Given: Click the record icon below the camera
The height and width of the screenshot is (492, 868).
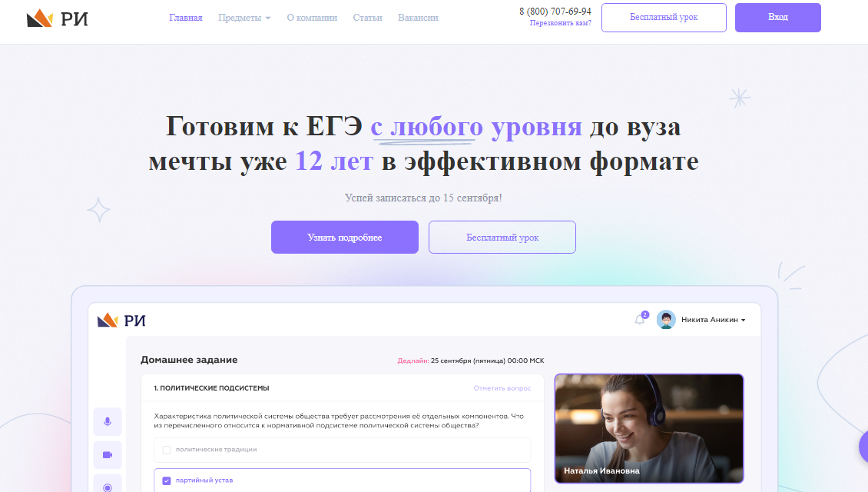Looking at the screenshot, I should point(108,486).
